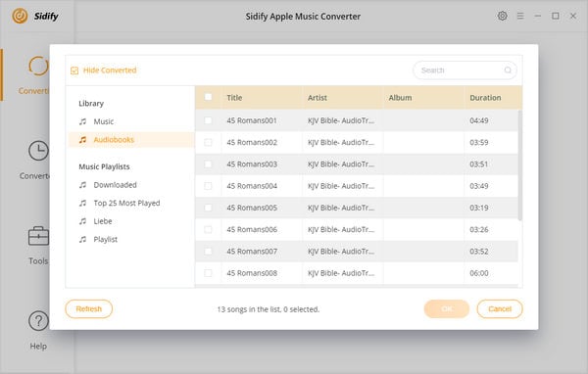This screenshot has height=374, width=588.
Task: Click the Sidify logo icon
Action: click(x=20, y=16)
